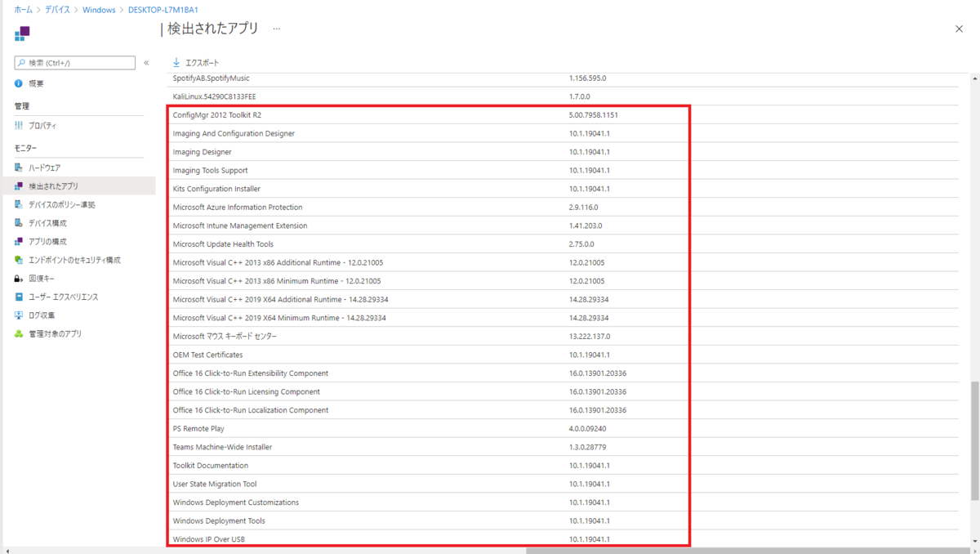Click Office 16 Click-to-Run Localization Component row
The image size is (980, 554).
(x=565, y=410)
